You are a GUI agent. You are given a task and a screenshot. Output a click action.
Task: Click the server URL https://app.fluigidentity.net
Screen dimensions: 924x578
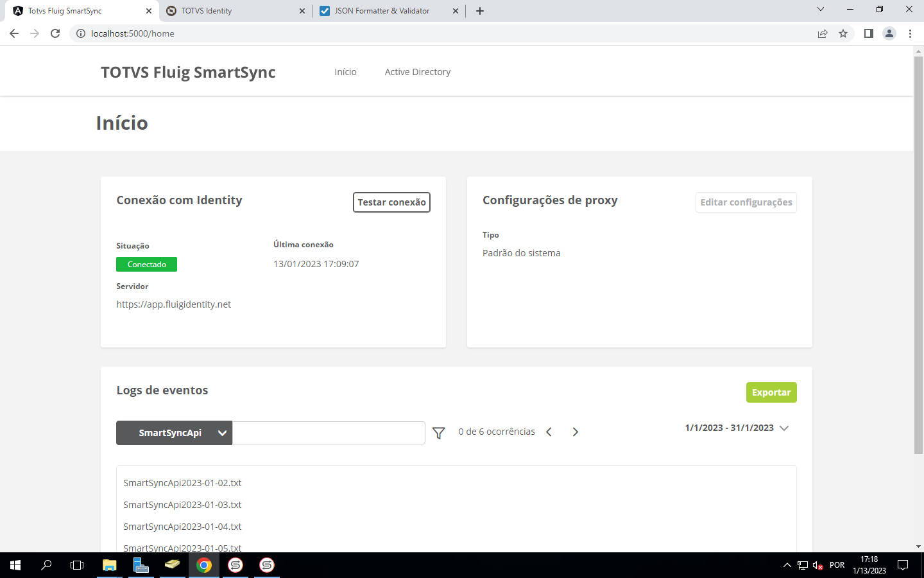tap(174, 304)
